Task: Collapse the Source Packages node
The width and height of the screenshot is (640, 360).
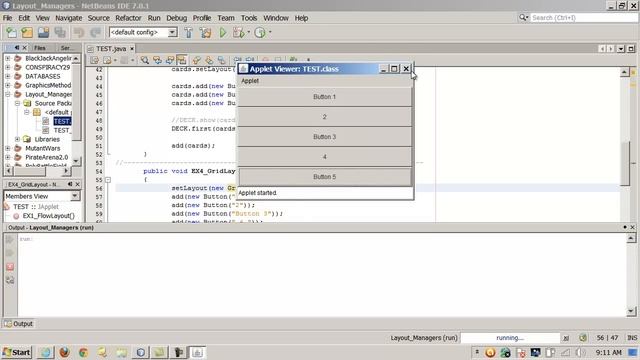Action: [18, 103]
